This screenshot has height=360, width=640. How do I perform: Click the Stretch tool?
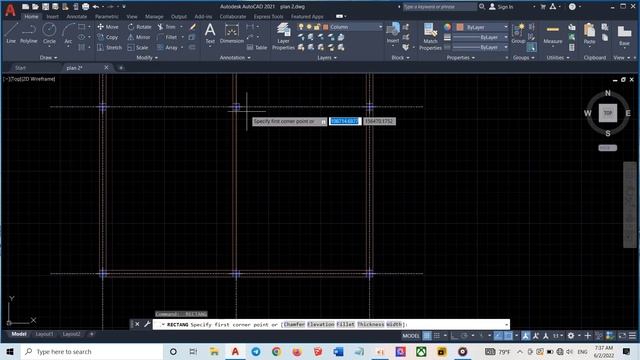[x=109, y=47]
